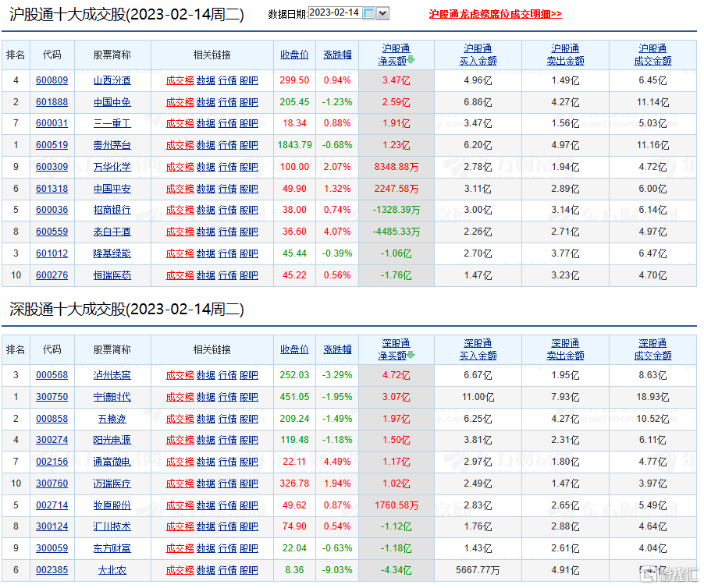
Task: Sort by 沪股通买入金额 column
Action: click(x=478, y=55)
